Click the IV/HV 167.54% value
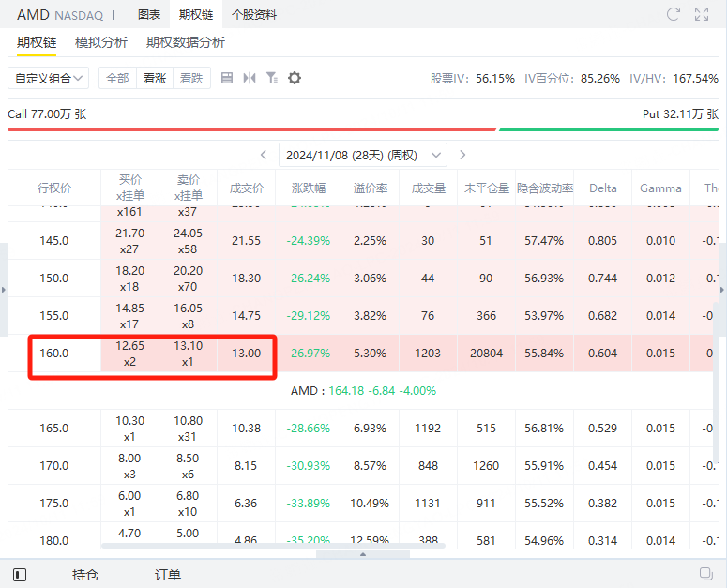727x588 pixels. tap(695, 79)
